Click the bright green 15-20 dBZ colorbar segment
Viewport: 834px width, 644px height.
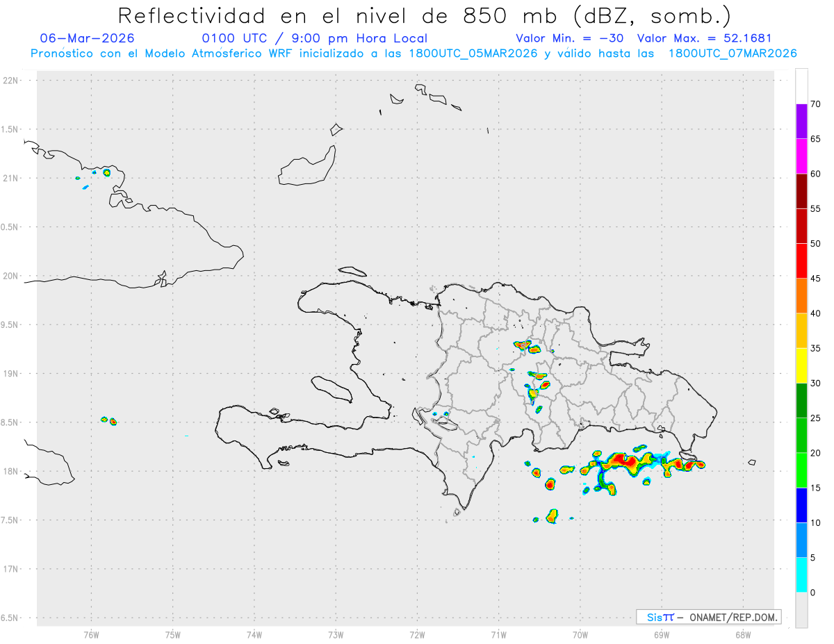[x=801, y=470]
